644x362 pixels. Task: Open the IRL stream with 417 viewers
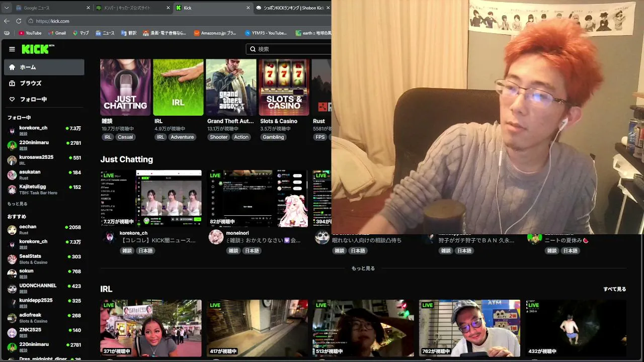coord(257,328)
